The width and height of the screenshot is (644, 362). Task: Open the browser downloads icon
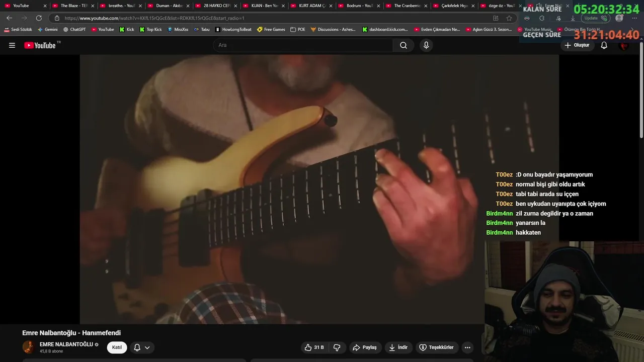coord(573,18)
